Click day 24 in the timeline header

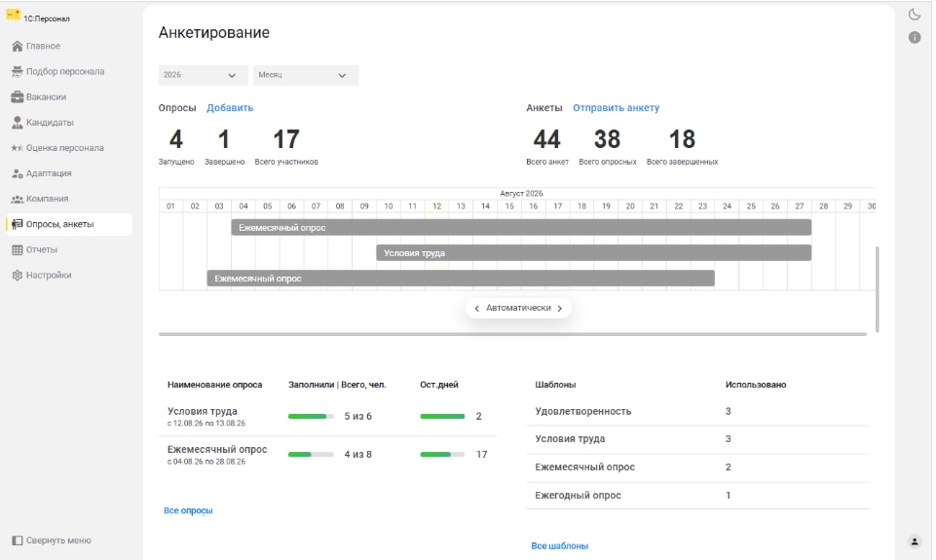[727, 206]
